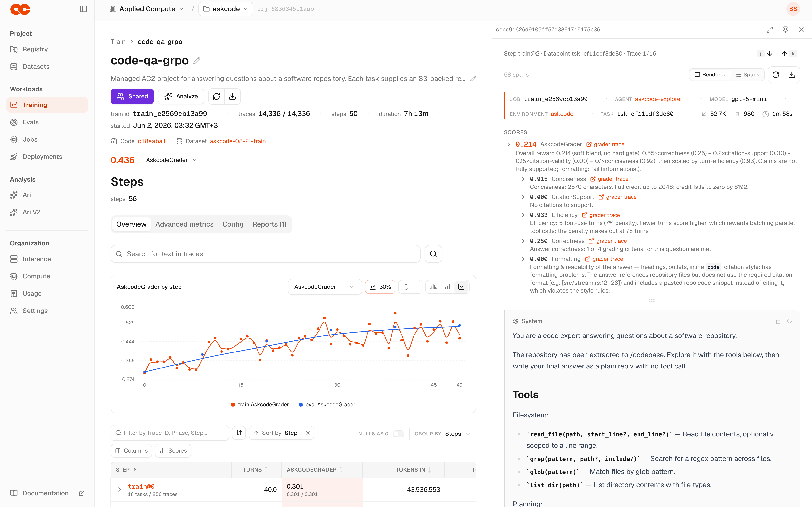This screenshot has height=507, width=812.
Task: Expand the train@0 step row
Action: pyautogui.click(x=120, y=490)
